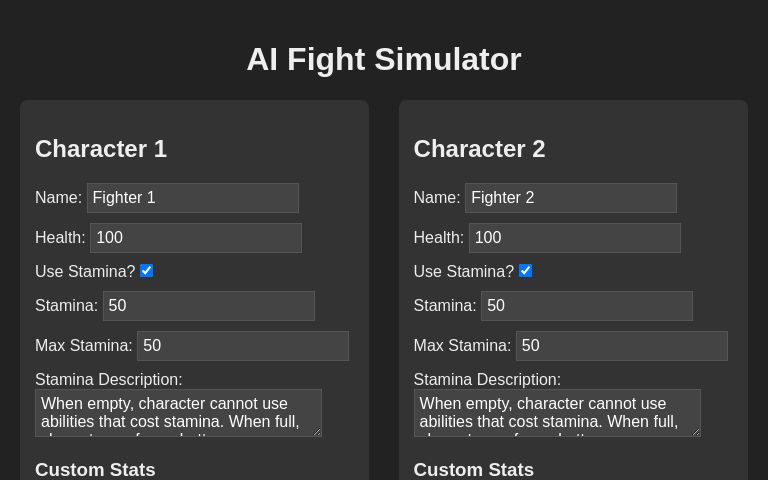Click the "Use Stamina?" label under Character 2
The width and height of the screenshot is (768, 480).
[464, 272]
